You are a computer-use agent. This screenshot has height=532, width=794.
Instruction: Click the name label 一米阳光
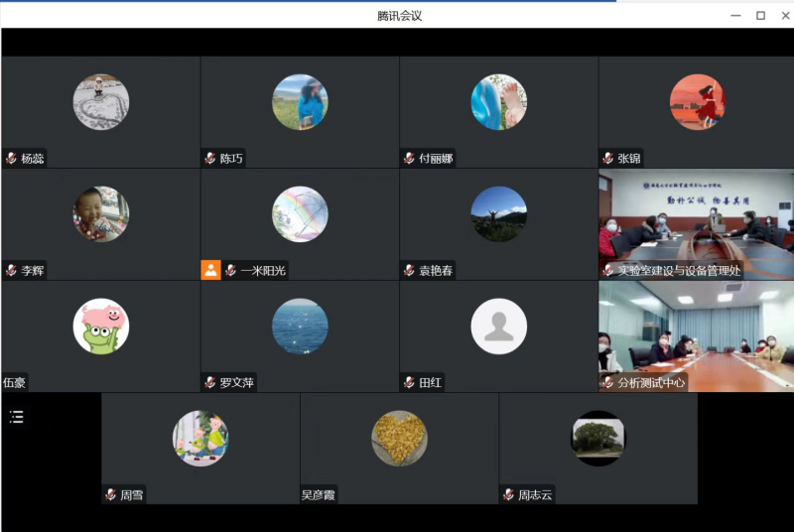coord(263,271)
